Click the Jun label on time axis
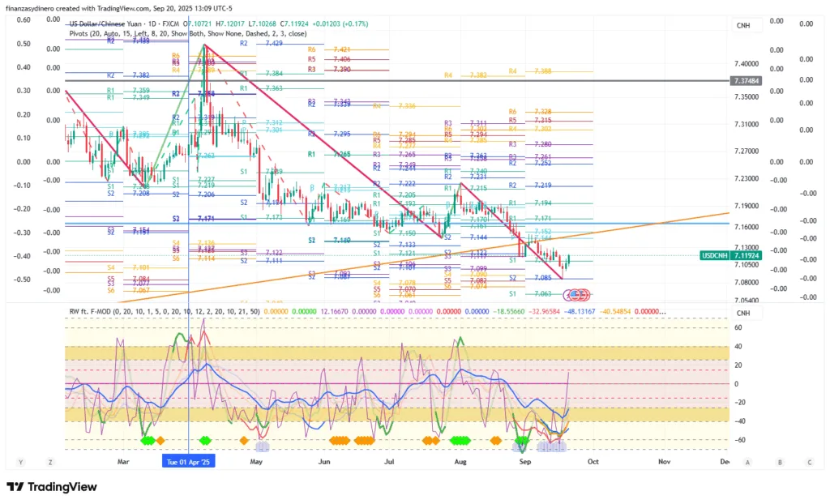This screenshot has width=830, height=504. (x=324, y=462)
